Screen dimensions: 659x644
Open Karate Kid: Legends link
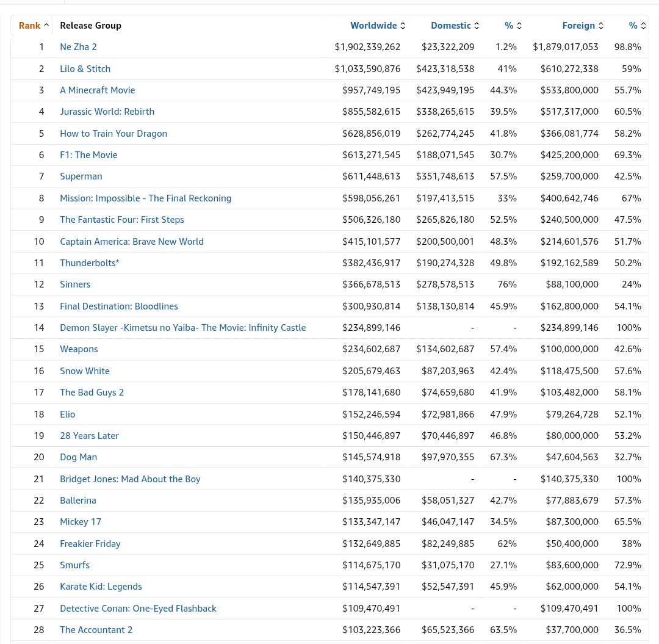[101, 587]
